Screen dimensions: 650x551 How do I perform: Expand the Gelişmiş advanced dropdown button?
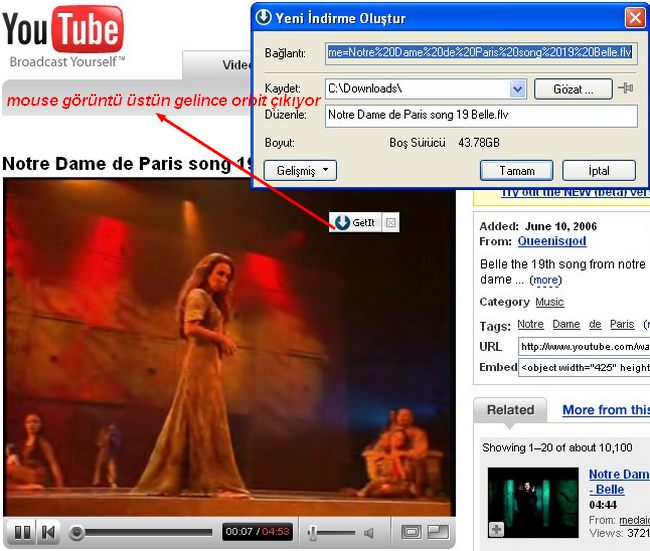pyautogui.click(x=300, y=170)
